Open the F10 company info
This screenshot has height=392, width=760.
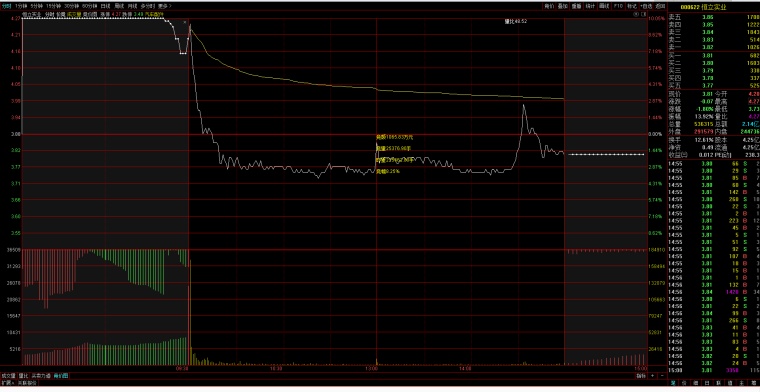[x=618, y=6]
